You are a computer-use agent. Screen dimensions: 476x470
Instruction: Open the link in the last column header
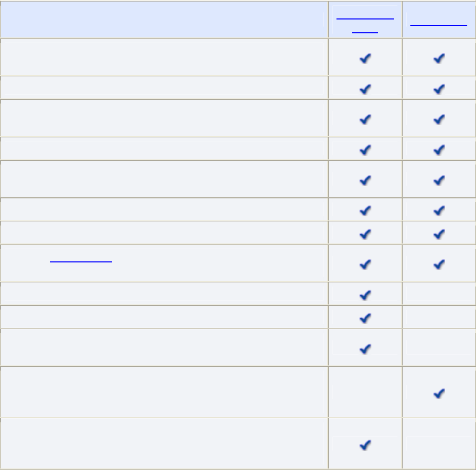[439, 24]
